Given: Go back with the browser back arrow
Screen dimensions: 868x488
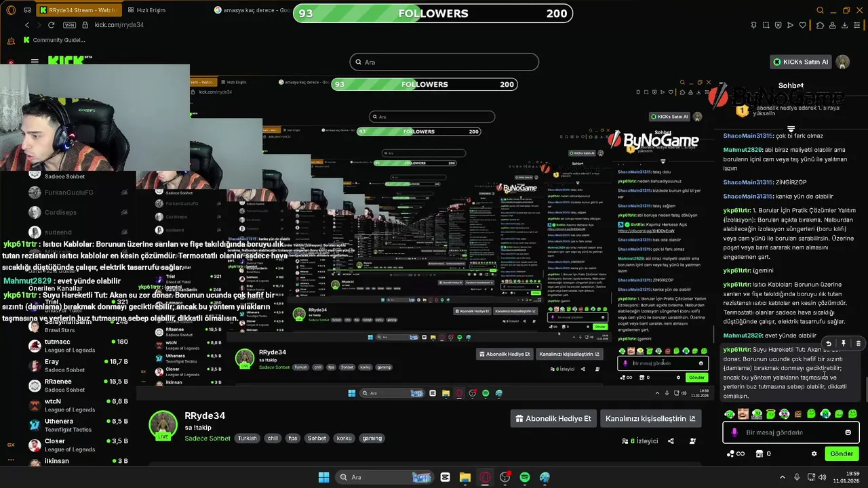Looking at the screenshot, I should pos(27,25).
